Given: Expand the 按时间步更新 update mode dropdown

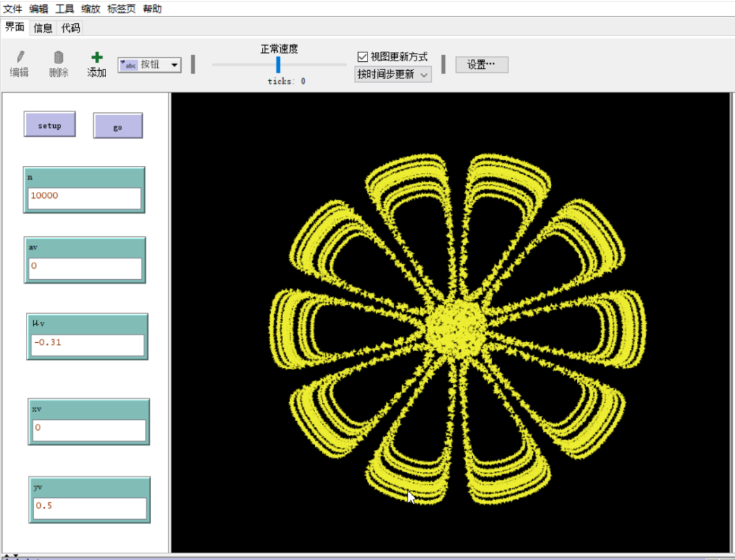Looking at the screenshot, I should [x=393, y=74].
